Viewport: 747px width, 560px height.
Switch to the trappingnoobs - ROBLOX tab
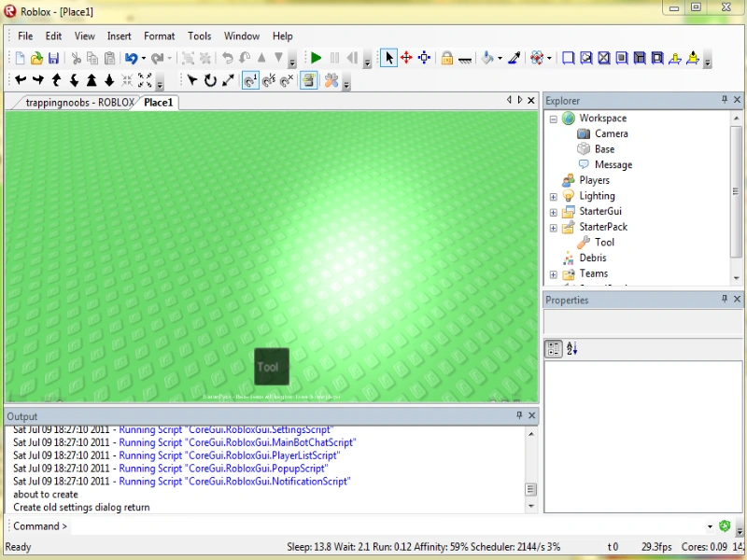79,102
